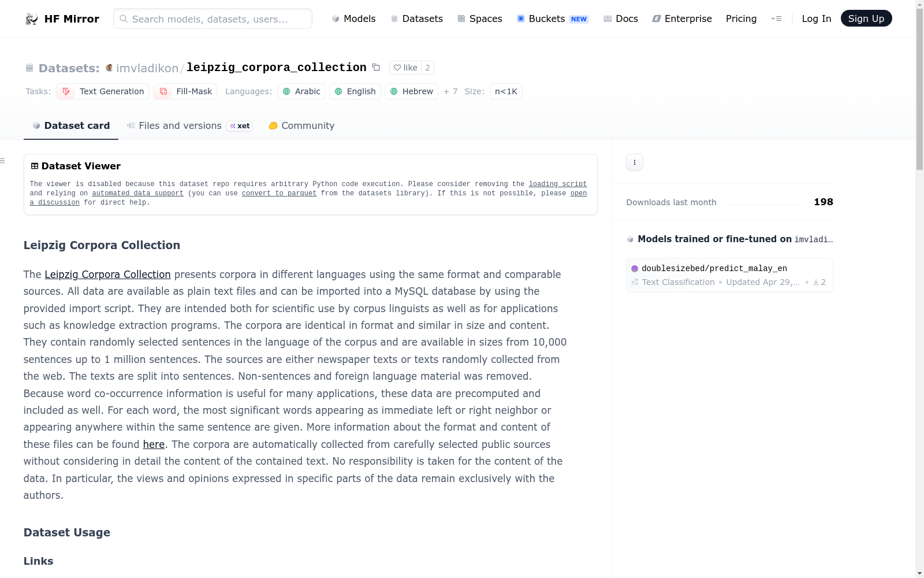Click the scrollbar up arrow
This screenshot has width=924, height=578.
tap(919, 4)
